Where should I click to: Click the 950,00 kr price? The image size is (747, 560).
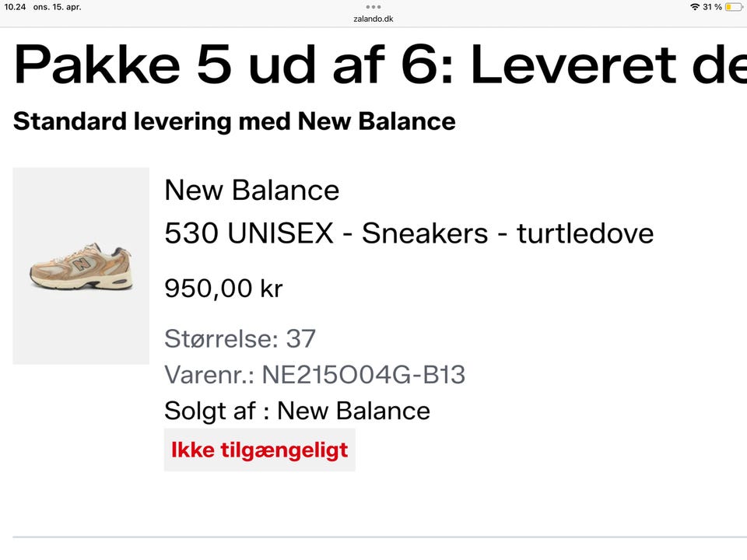click(223, 289)
